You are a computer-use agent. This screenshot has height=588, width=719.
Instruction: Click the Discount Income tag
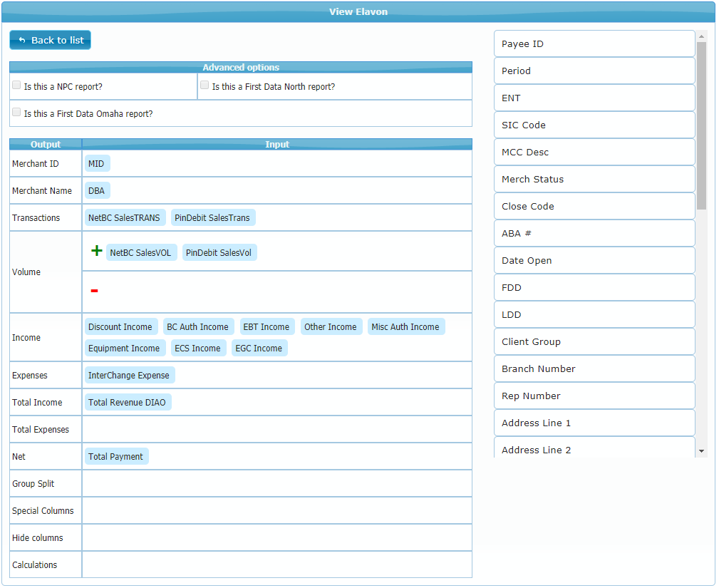pyautogui.click(x=120, y=327)
